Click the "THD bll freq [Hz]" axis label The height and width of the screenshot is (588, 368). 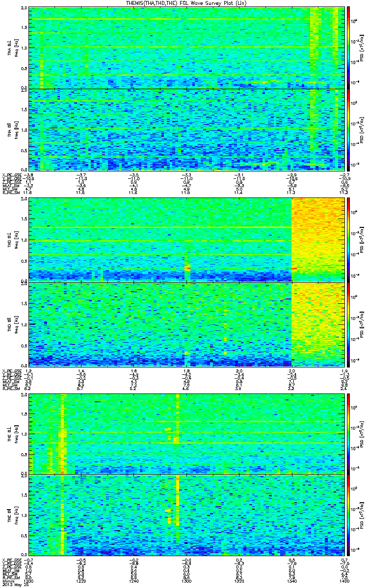[13, 324]
